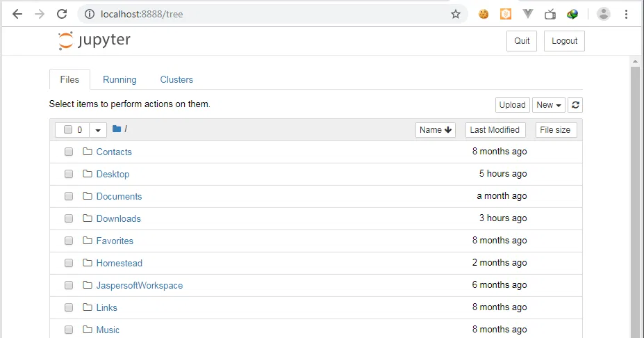Open the TV-shaped extension icon
The width and height of the screenshot is (644, 338).
550,15
